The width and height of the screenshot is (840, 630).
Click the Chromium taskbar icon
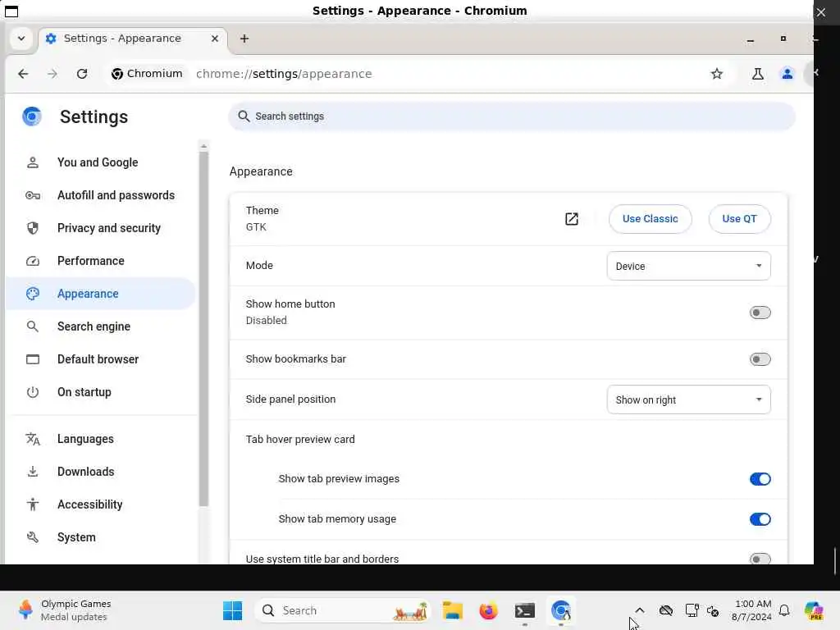pyautogui.click(x=561, y=610)
